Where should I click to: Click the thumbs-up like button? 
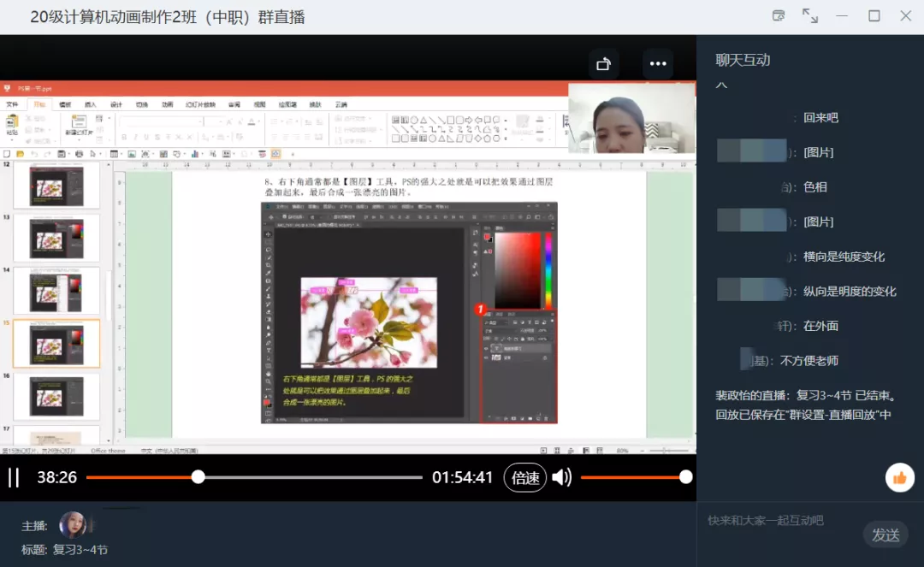[899, 477]
